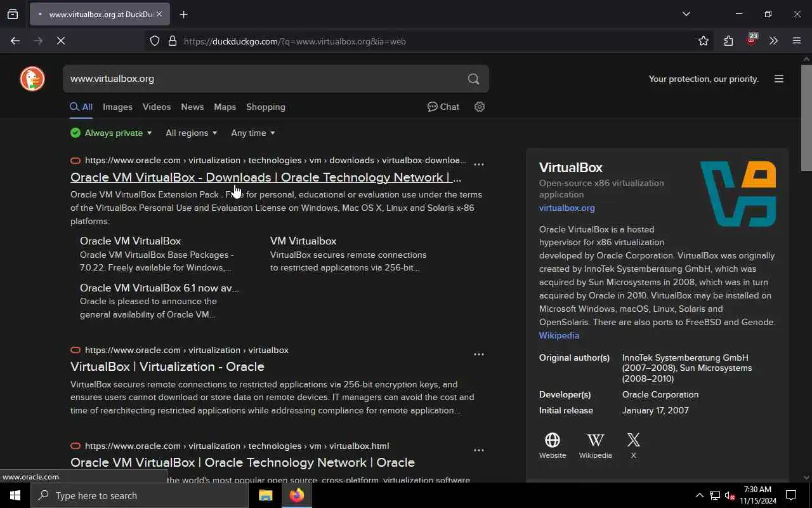Click the DuckDuckGo duck logo
Image resolution: width=812 pixels, height=508 pixels.
(x=32, y=79)
